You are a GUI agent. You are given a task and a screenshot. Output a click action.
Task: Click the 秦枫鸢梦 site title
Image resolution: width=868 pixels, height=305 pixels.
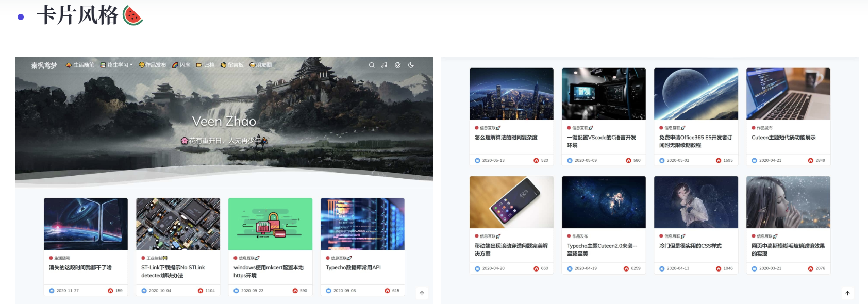[x=44, y=65]
